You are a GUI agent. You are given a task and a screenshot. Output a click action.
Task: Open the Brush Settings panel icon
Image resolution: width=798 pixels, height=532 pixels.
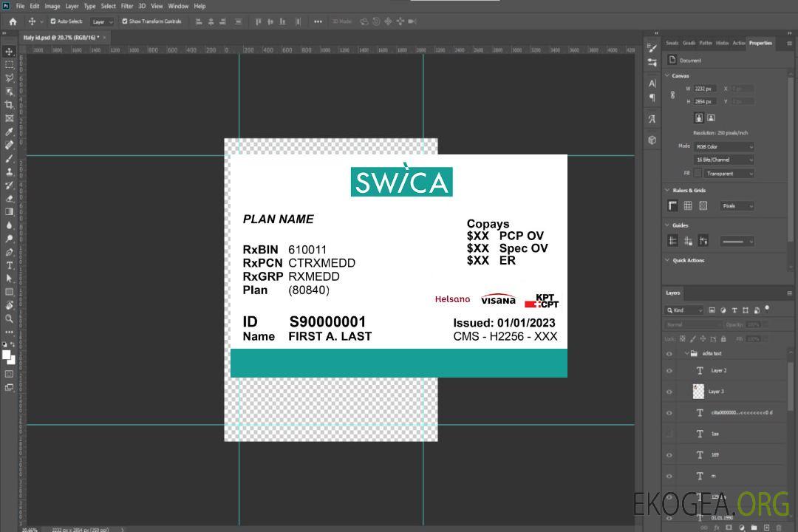tap(652, 48)
